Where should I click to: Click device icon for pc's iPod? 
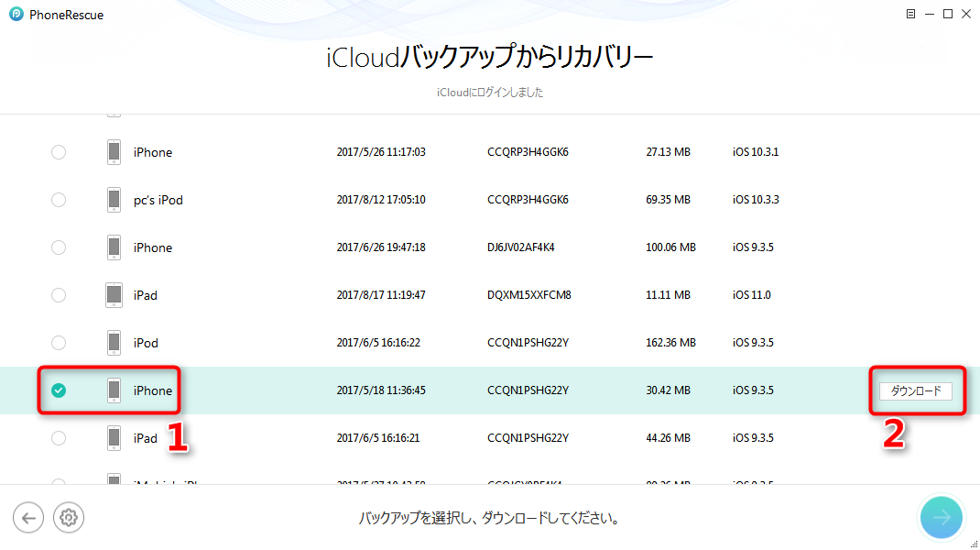click(x=114, y=200)
